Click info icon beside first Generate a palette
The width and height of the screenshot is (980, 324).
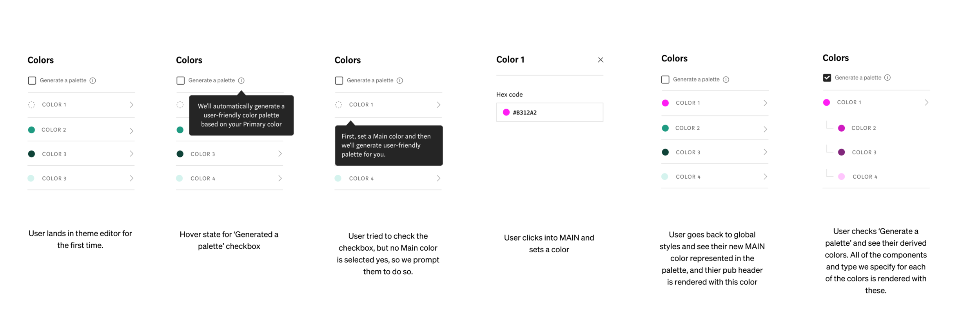point(93,81)
